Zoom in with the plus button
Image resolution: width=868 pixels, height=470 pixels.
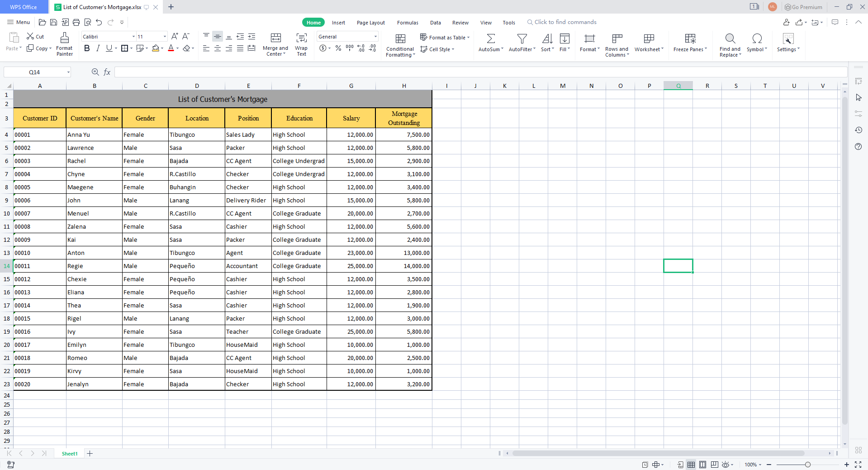pos(847,465)
